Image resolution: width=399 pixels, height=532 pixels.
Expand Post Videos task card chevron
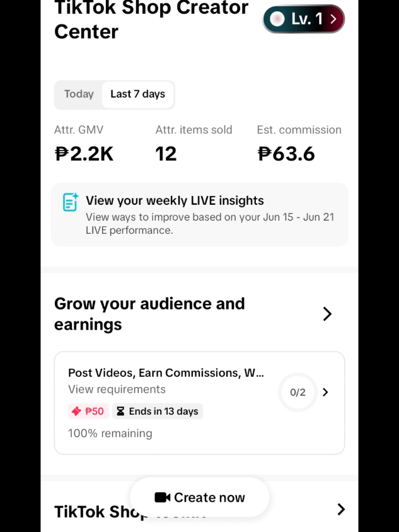pyautogui.click(x=325, y=392)
